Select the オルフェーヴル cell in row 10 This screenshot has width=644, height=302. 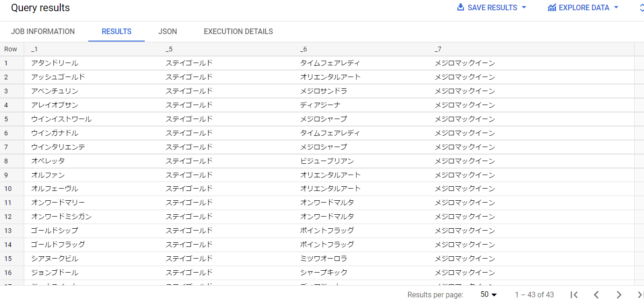[x=55, y=189]
